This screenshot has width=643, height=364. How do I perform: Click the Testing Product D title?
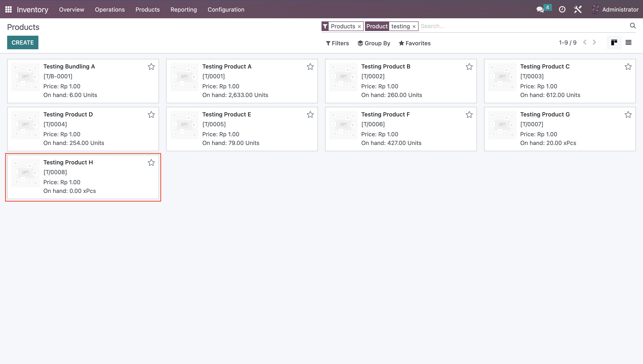click(68, 114)
